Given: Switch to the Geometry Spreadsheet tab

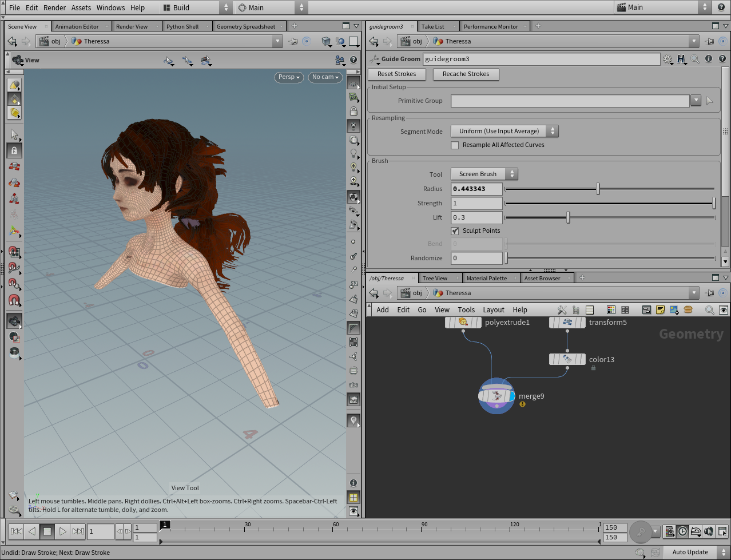Looking at the screenshot, I should coord(246,26).
